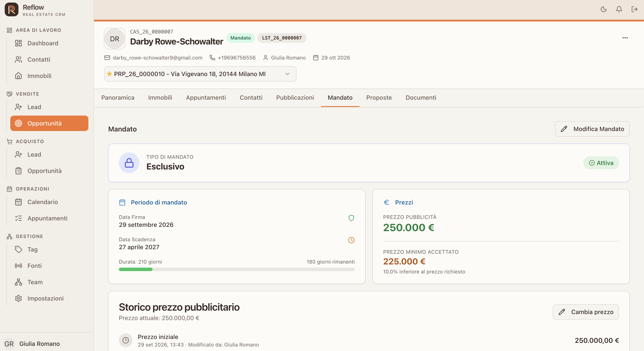Open Immobili in the sidebar

click(x=49, y=76)
